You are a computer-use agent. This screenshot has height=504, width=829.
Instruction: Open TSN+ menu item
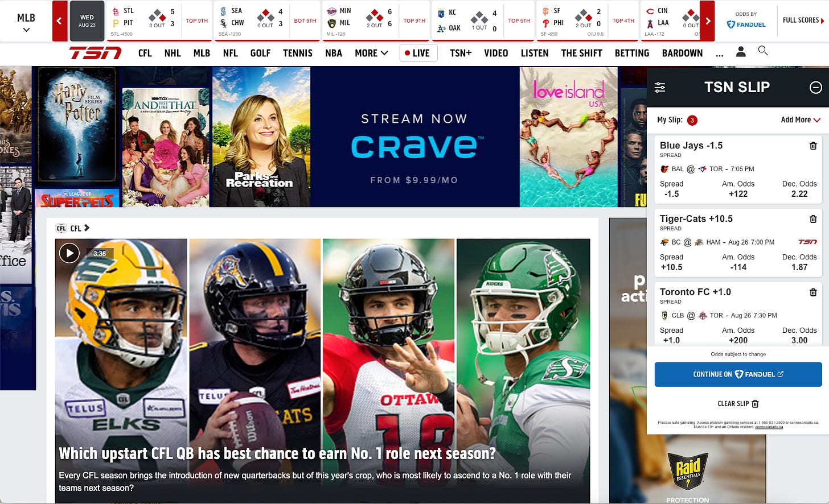tap(461, 53)
